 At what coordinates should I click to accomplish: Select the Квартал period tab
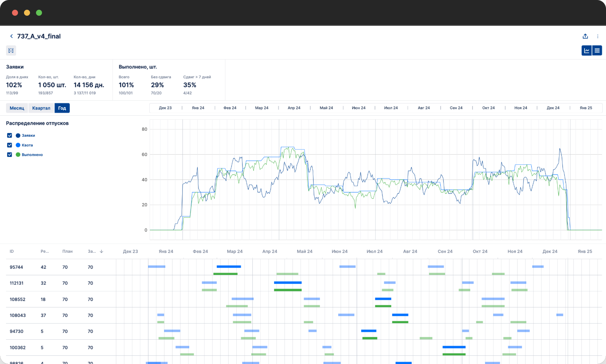click(41, 108)
